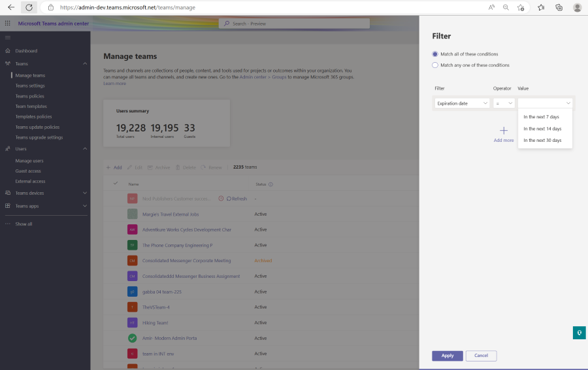Viewport: 588px width, 370px height.
Task: Select Match any one of these conditions
Action: pyautogui.click(x=435, y=65)
